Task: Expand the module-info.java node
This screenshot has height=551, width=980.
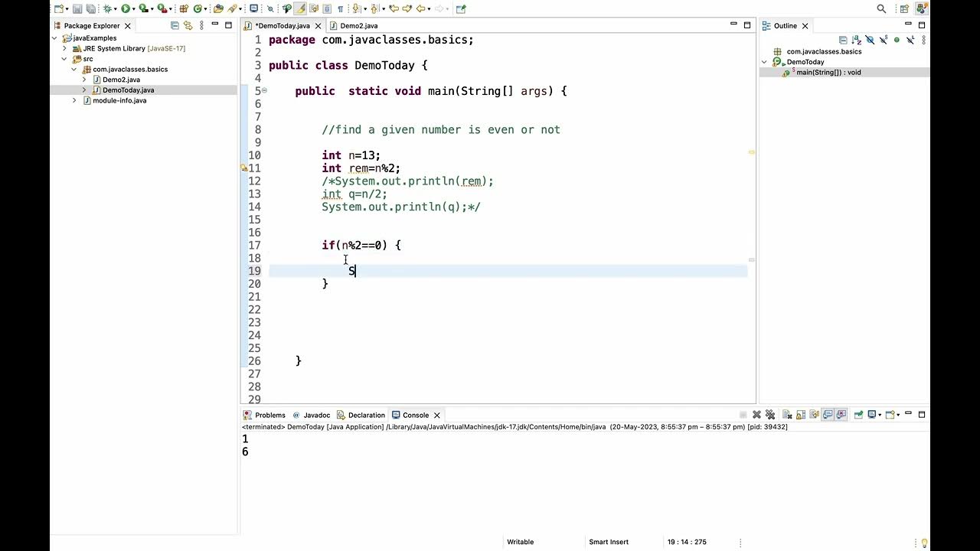Action: (x=74, y=100)
